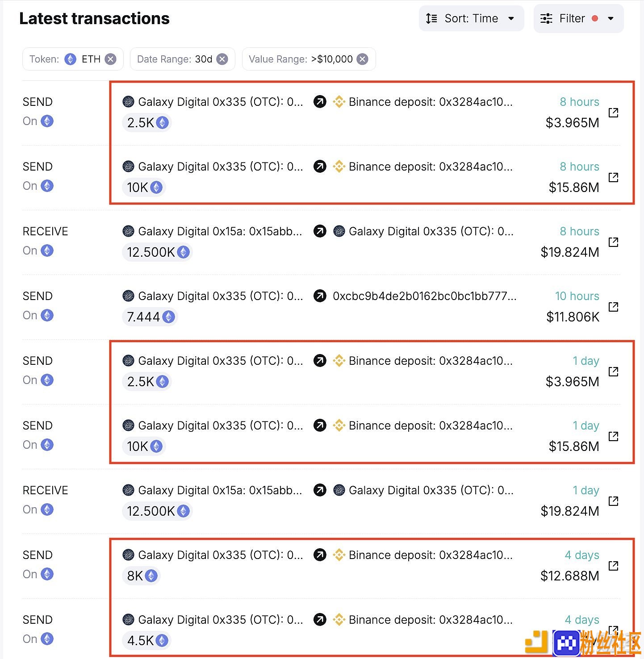This screenshot has height=659, width=644.
Task: Click Galaxy Digital 0x335 recipient logo, 8 hours row
Action: coord(339,231)
